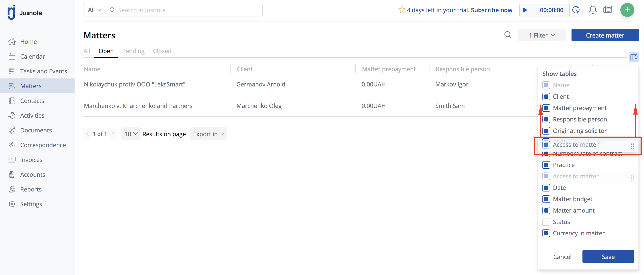Click the trial star icon
644x275 pixels.
point(402,10)
